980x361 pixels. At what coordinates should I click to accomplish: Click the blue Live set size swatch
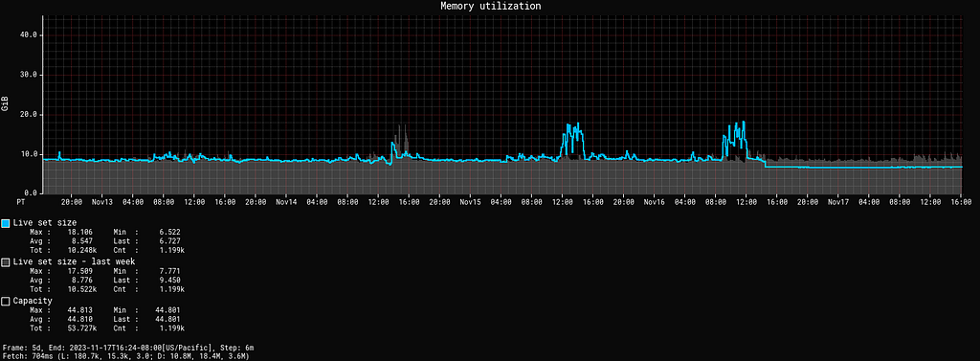[x=6, y=223]
